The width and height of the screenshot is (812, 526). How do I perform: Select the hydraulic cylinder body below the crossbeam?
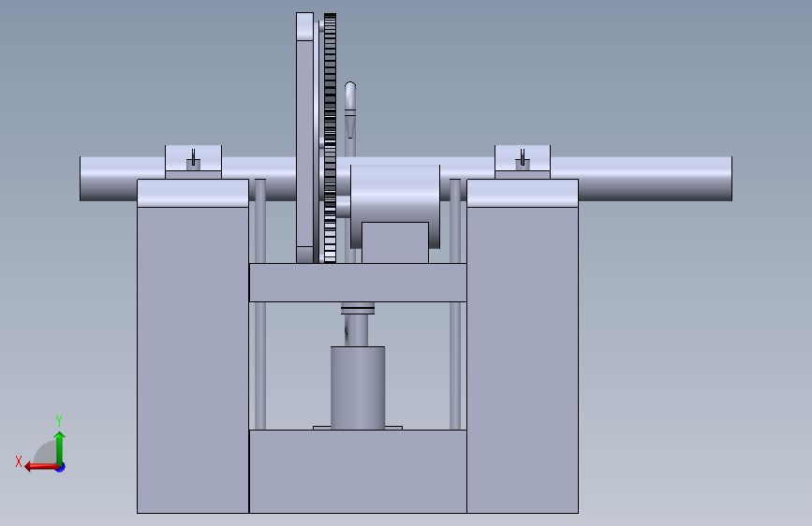pos(358,387)
